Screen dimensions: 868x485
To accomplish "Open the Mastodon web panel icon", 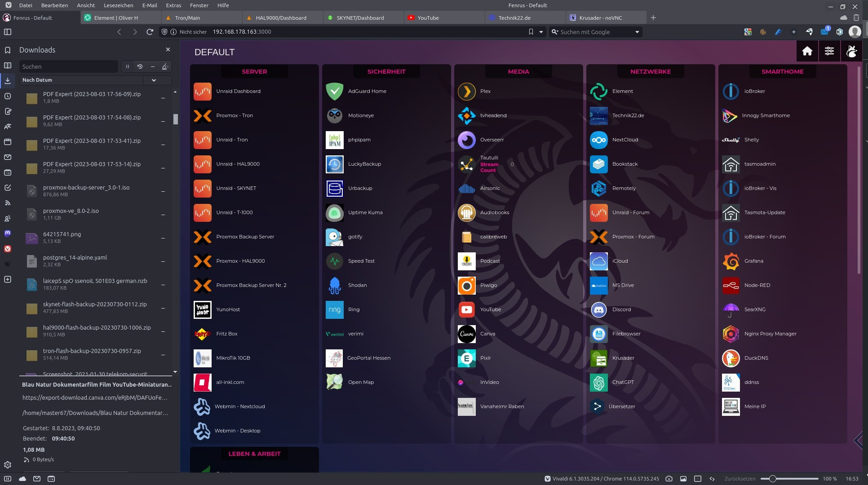I will pos(8,234).
